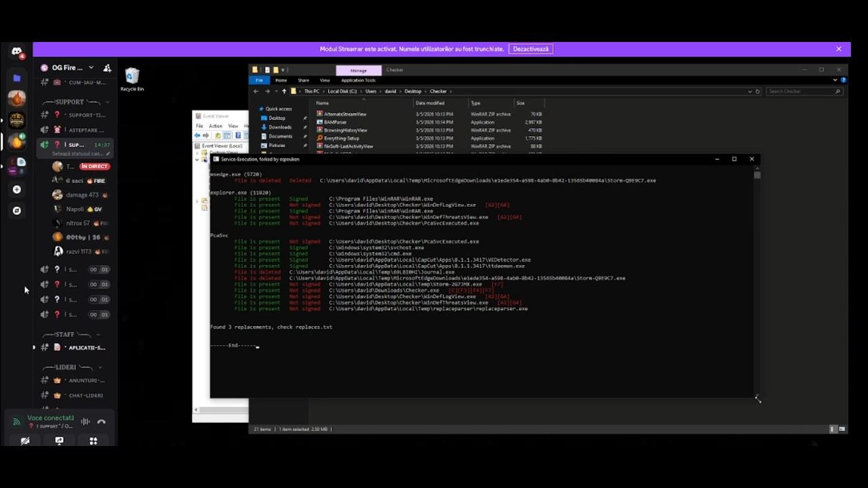
Task: Click Add a Server plus icon
Action: coord(17,189)
